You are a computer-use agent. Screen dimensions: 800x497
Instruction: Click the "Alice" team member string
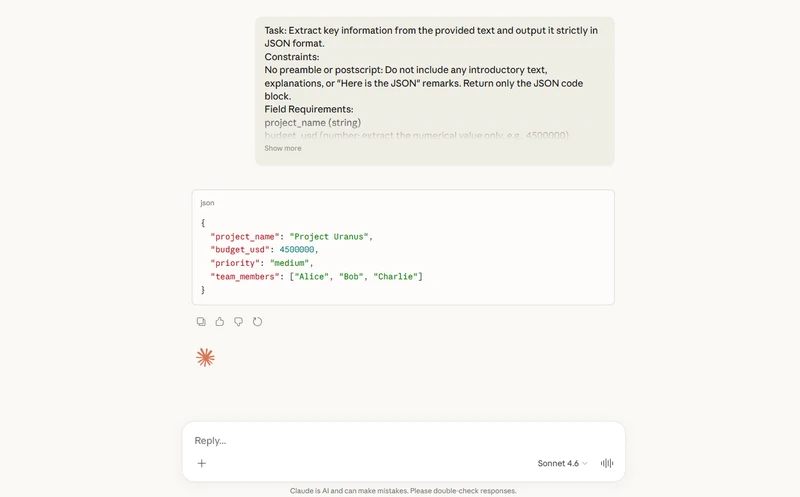tap(311, 277)
